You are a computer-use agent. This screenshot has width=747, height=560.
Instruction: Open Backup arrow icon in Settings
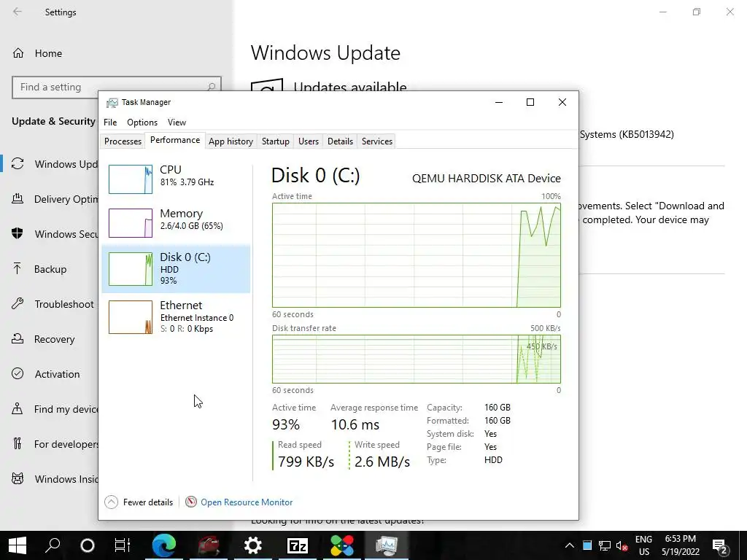point(18,269)
